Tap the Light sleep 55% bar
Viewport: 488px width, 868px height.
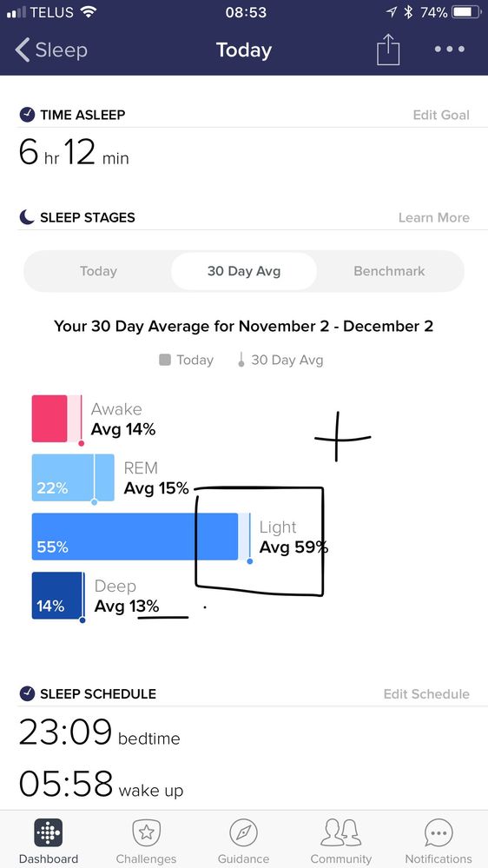pyautogui.click(x=135, y=536)
